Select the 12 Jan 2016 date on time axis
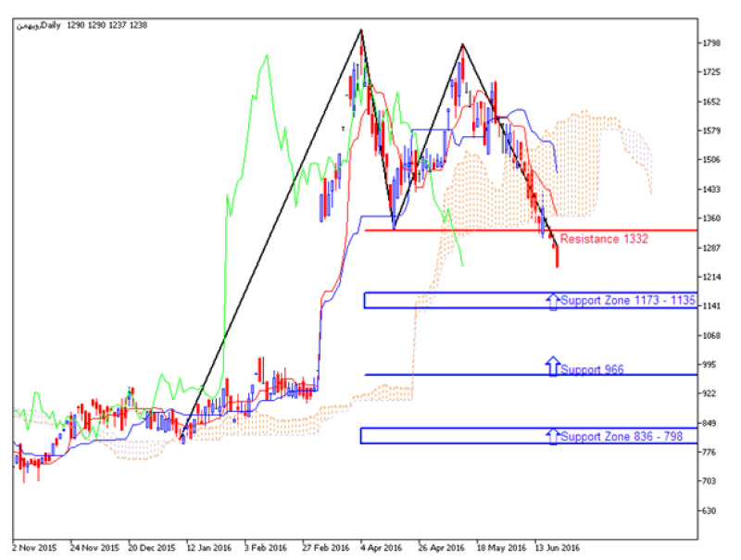Screen dimensions: 741x560 207,546
